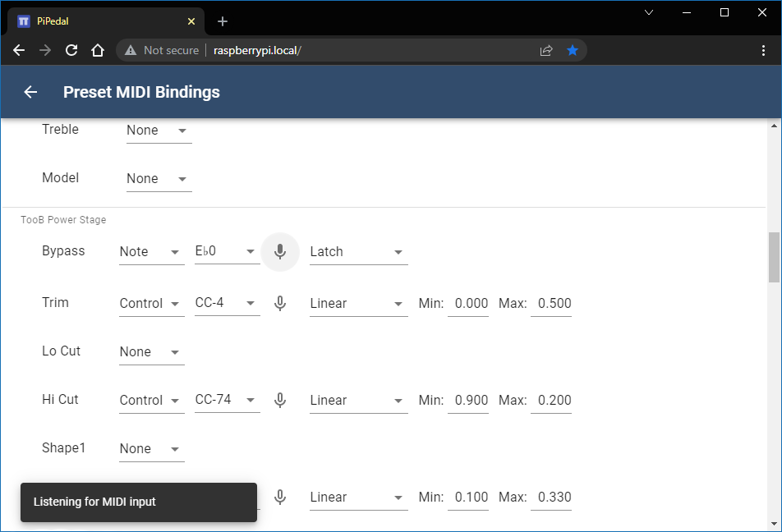Click the share page icon in address bar
Viewport: 782px width, 532px height.
click(546, 50)
